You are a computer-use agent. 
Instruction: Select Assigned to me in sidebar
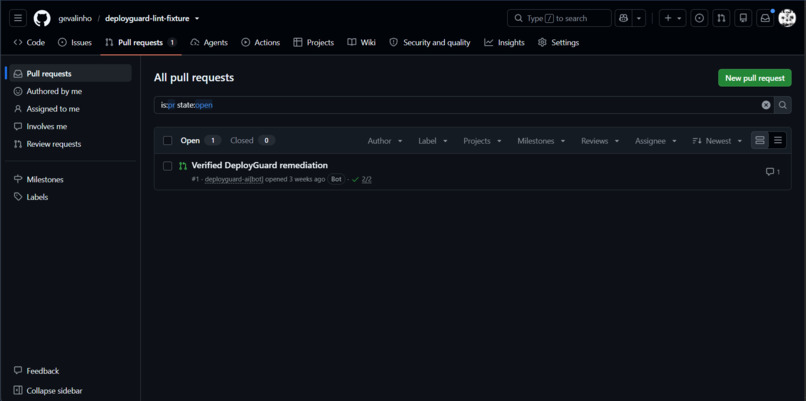pyautogui.click(x=70, y=109)
